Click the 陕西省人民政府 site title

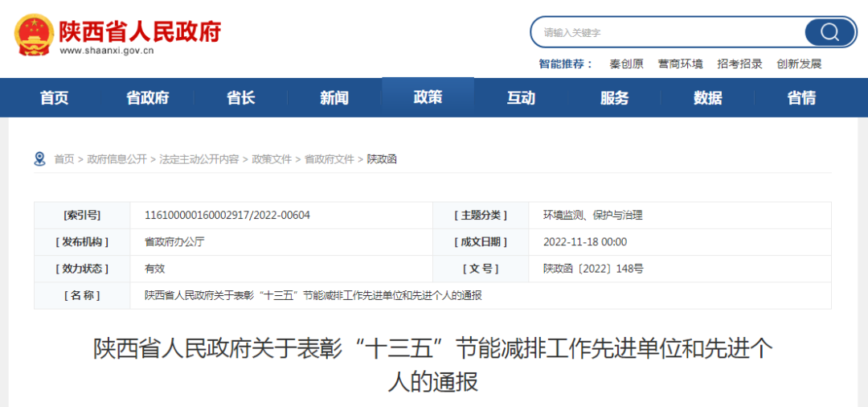click(140, 31)
